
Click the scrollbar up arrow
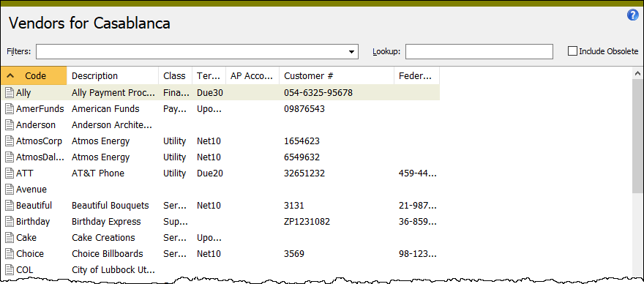tap(638, 74)
